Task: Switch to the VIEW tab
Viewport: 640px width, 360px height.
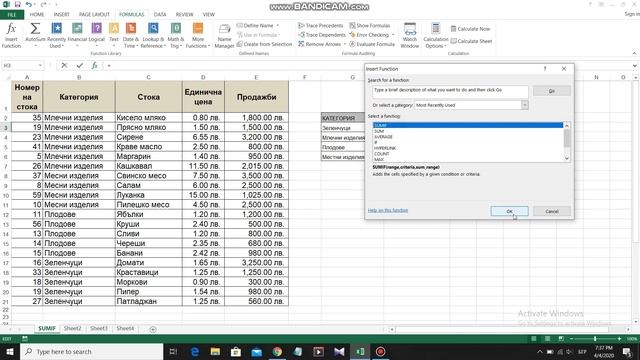Action: [x=209, y=15]
